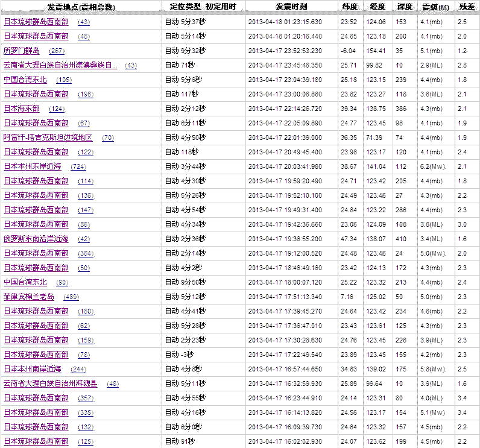Click the phase count link (147)
This screenshot has height=448, width=480.
pos(86,210)
